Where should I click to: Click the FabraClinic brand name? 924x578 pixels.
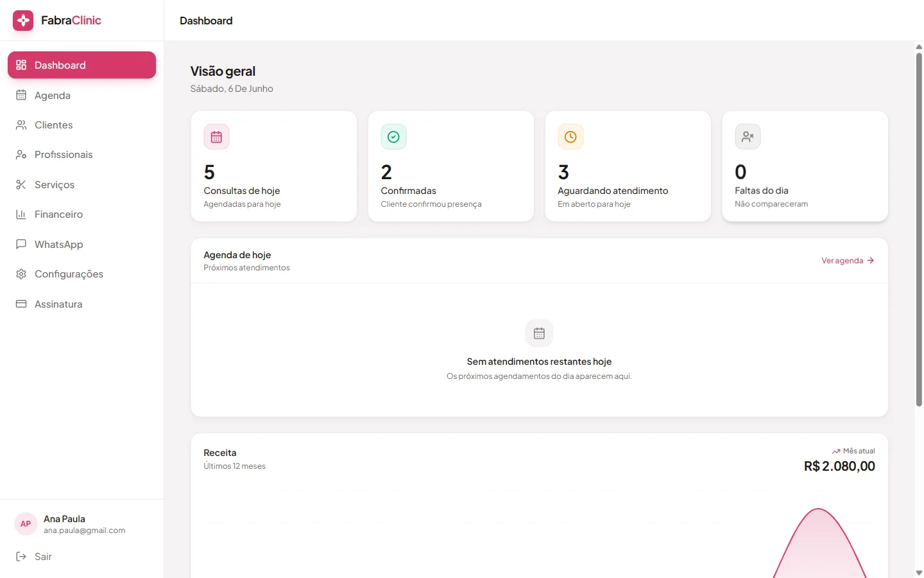click(x=71, y=21)
